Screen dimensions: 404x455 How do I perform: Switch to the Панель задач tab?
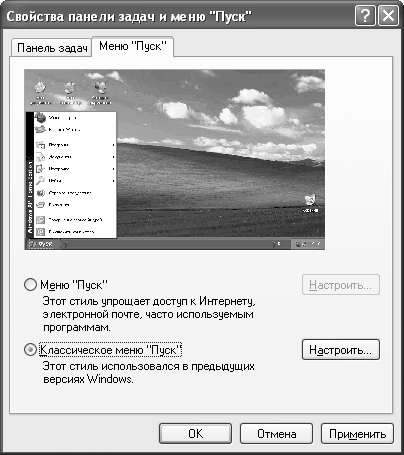click(x=51, y=48)
